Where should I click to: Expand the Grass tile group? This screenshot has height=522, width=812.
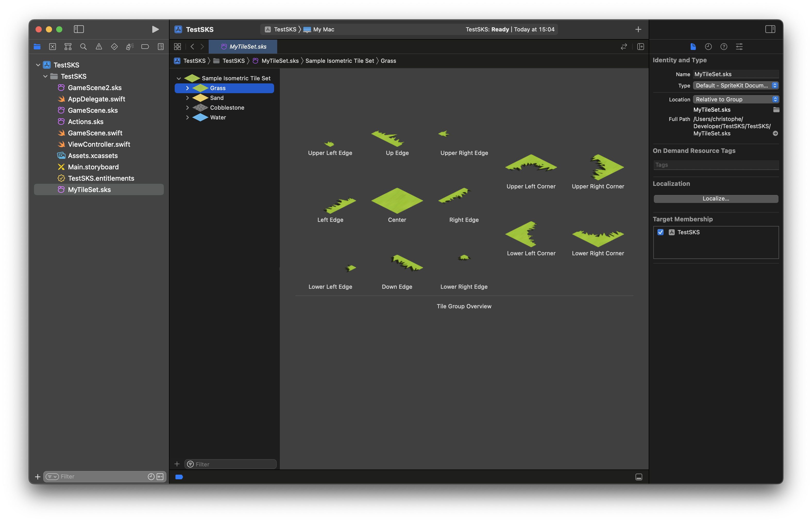[187, 88]
